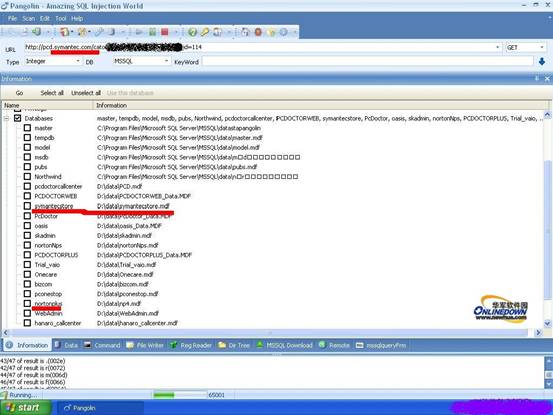Open the Scan menu
The width and height of the screenshot is (553, 415).
pyautogui.click(x=29, y=18)
